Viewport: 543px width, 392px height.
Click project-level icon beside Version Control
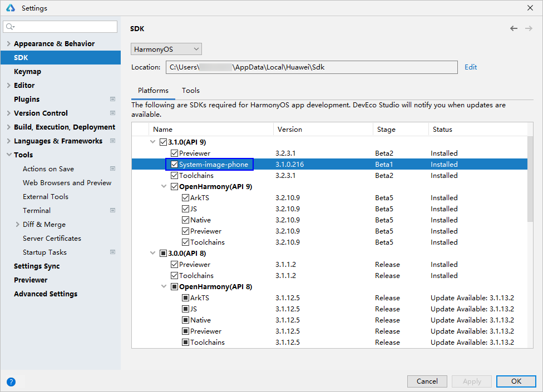point(112,113)
